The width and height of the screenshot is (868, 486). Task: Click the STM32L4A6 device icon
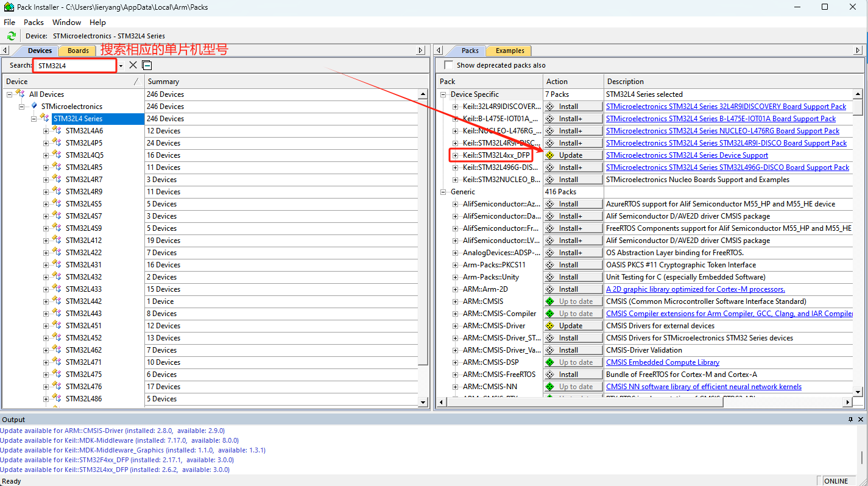[x=57, y=130]
